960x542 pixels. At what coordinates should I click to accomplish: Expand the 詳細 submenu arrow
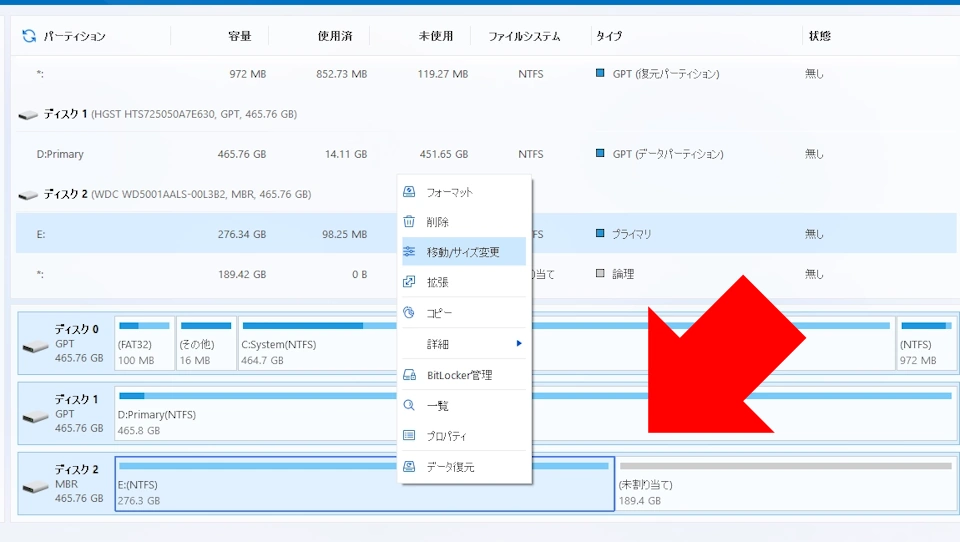519,344
